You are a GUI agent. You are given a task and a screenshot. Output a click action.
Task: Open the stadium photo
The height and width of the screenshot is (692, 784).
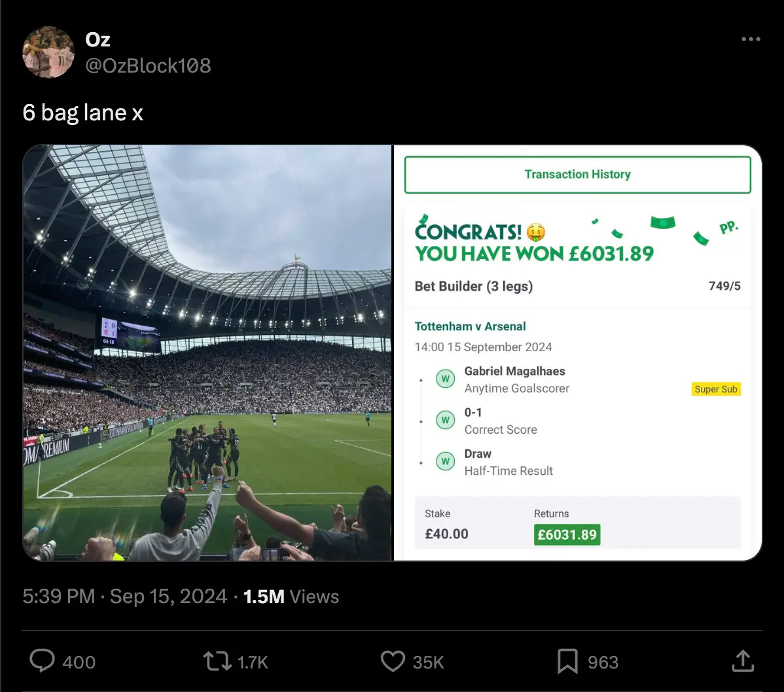[207, 353]
